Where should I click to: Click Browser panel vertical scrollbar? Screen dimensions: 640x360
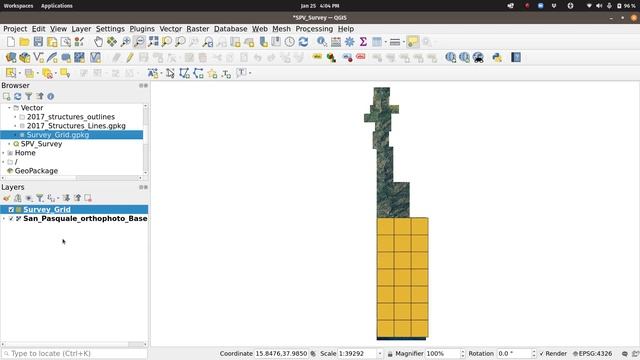(x=145, y=139)
